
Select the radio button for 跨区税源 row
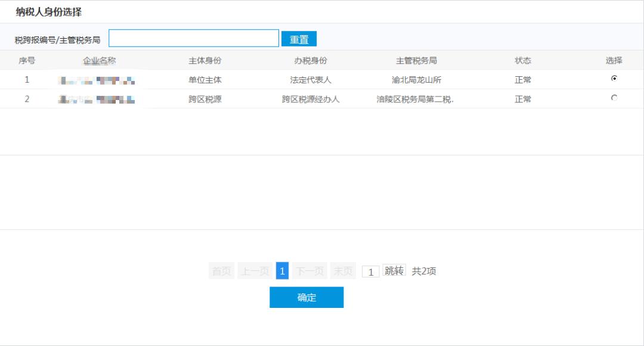click(614, 98)
